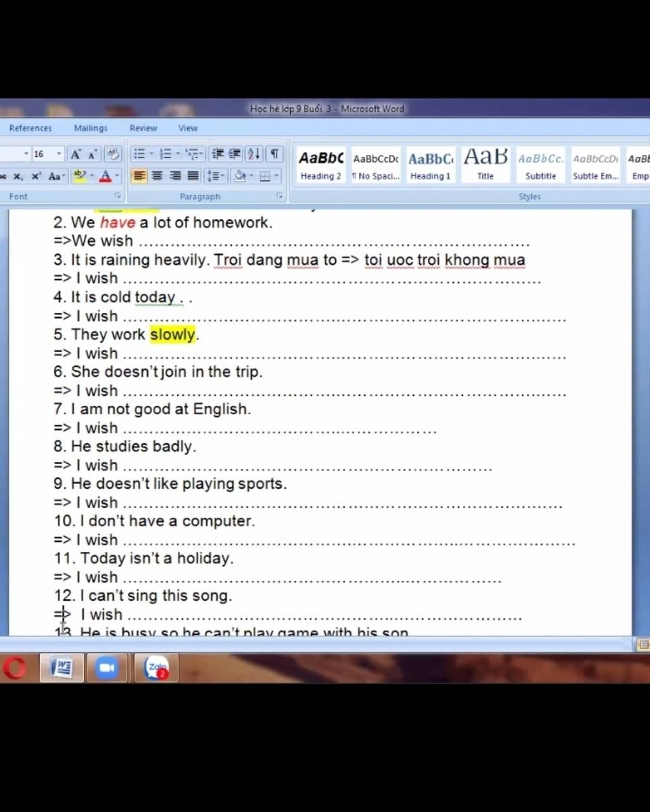Open Zalo from the taskbar
650x812 pixels.
point(156,668)
